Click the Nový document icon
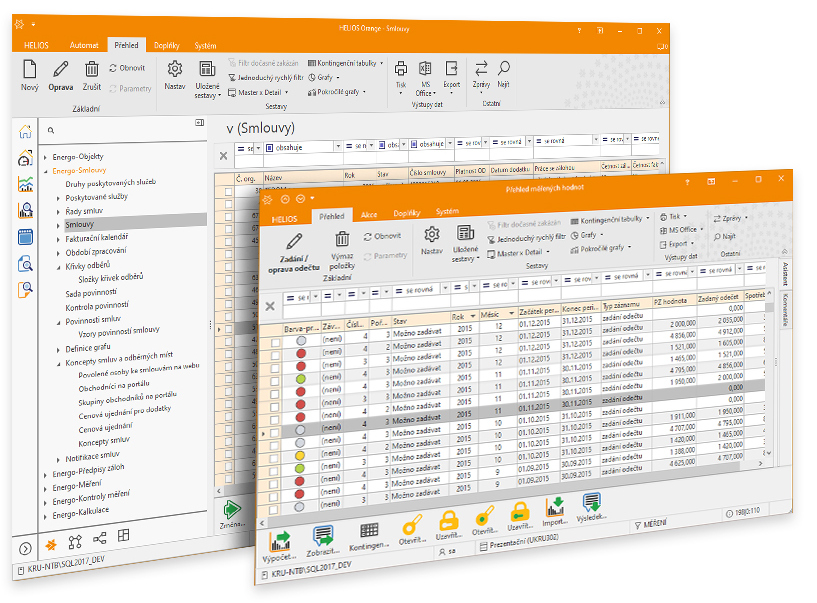817x603 pixels. [x=30, y=69]
